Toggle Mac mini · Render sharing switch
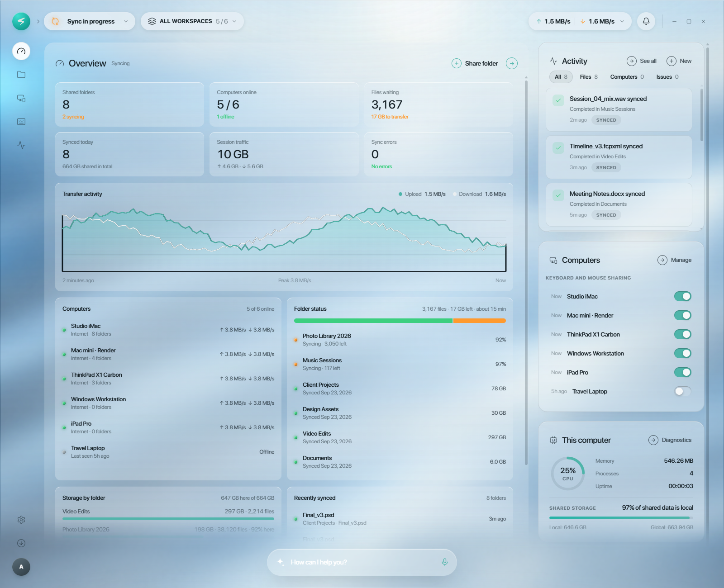Viewport: 724px width, 588px height. pyautogui.click(x=683, y=315)
